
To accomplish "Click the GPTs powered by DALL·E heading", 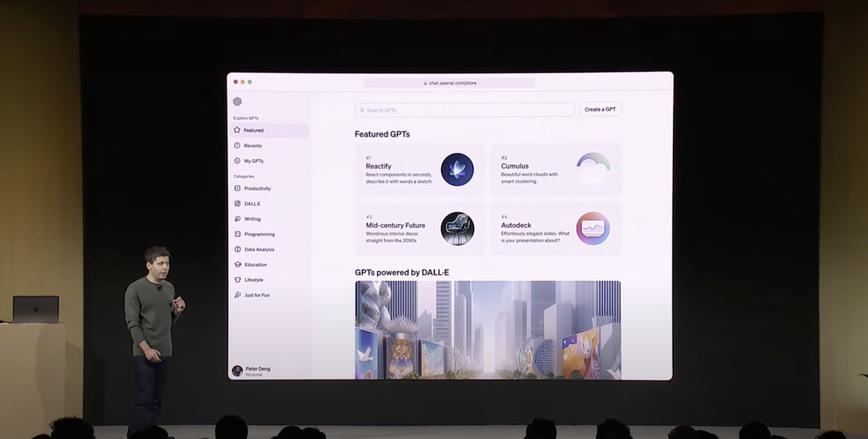I will [402, 273].
